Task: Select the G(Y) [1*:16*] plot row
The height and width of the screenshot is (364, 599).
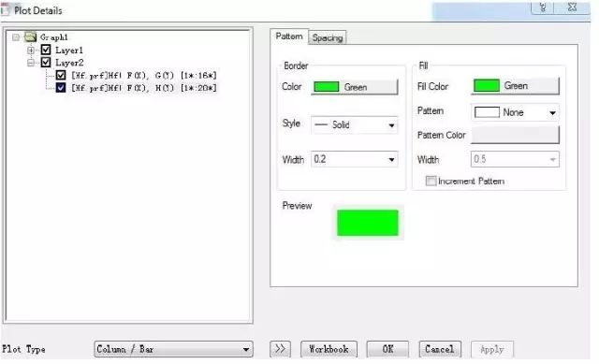Action: click(143, 76)
